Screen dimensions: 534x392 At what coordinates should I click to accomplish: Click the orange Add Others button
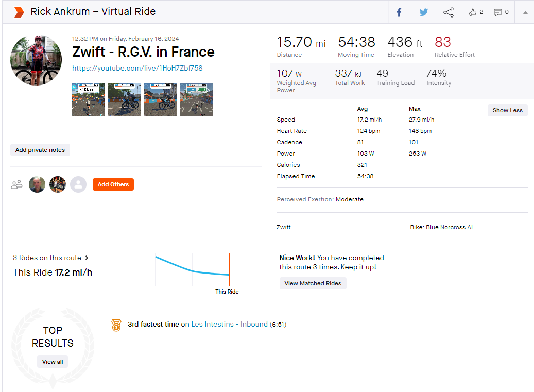click(x=113, y=184)
